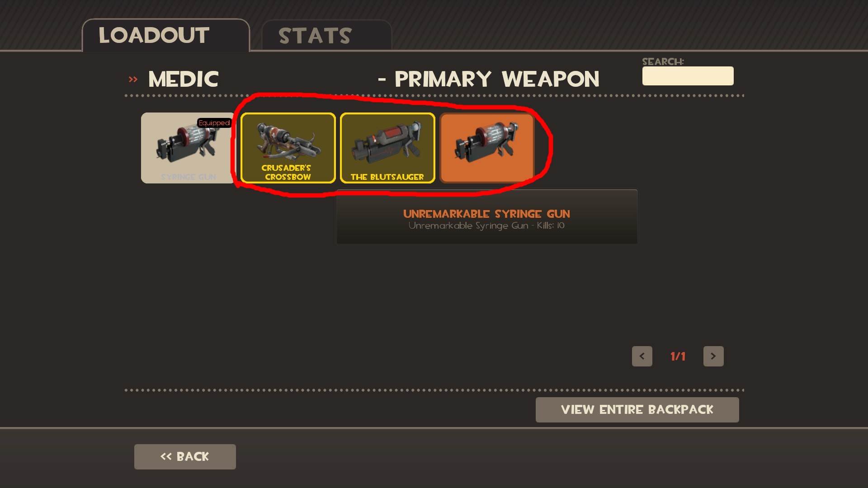Switch to the LOADOUT tab
The height and width of the screenshot is (488, 868).
[x=165, y=36]
